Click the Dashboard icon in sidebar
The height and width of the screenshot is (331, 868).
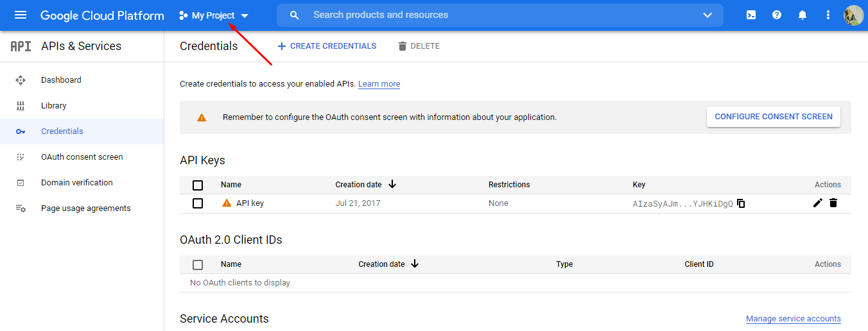tap(21, 80)
